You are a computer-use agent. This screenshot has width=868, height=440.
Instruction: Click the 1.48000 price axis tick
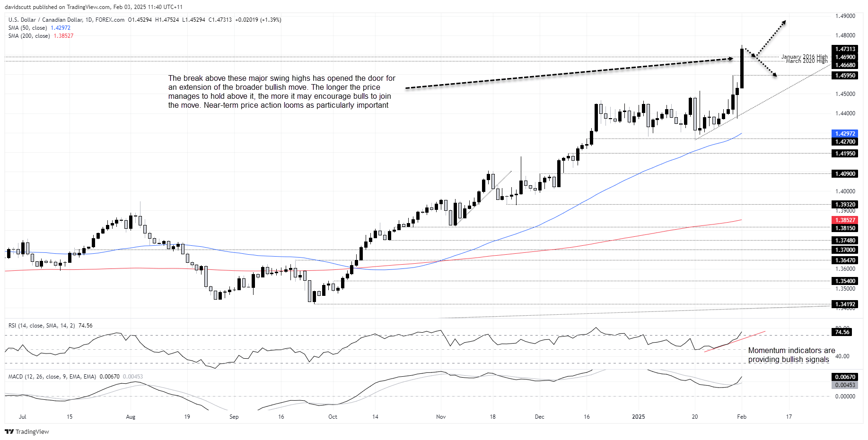[x=845, y=35]
